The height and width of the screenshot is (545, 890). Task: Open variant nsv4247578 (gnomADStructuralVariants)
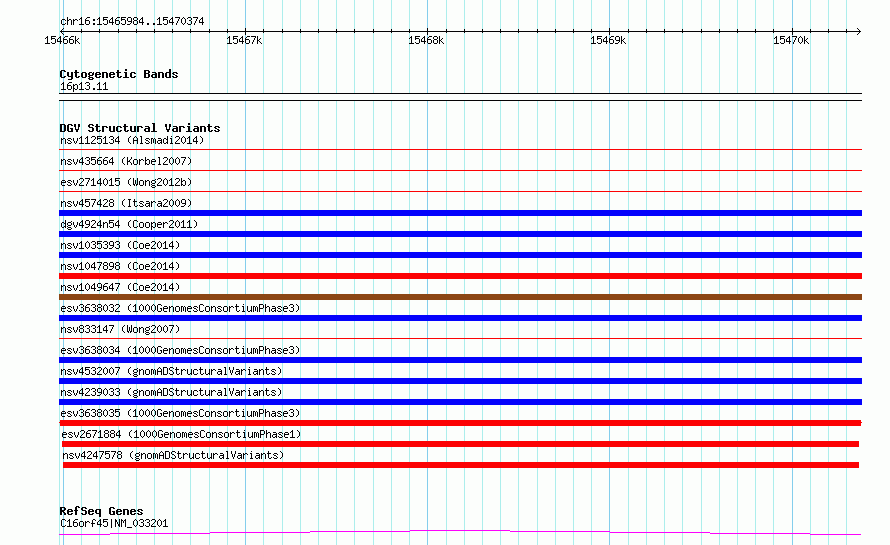click(173, 455)
